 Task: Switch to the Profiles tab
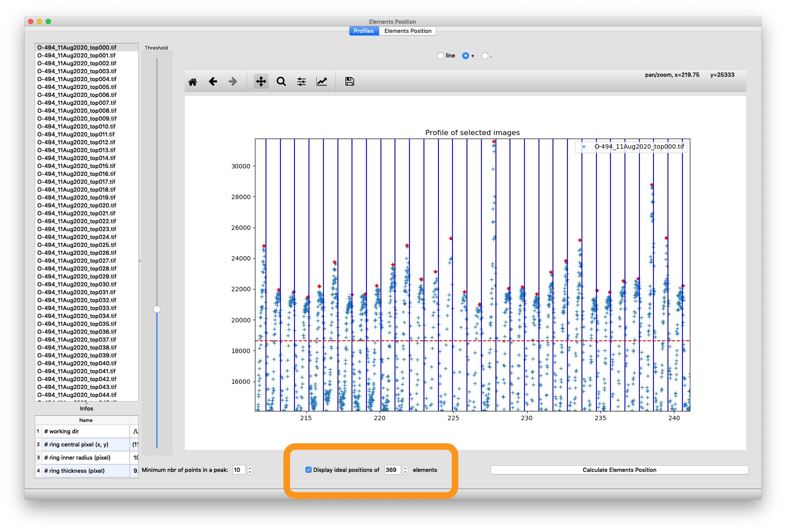(364, 31)
